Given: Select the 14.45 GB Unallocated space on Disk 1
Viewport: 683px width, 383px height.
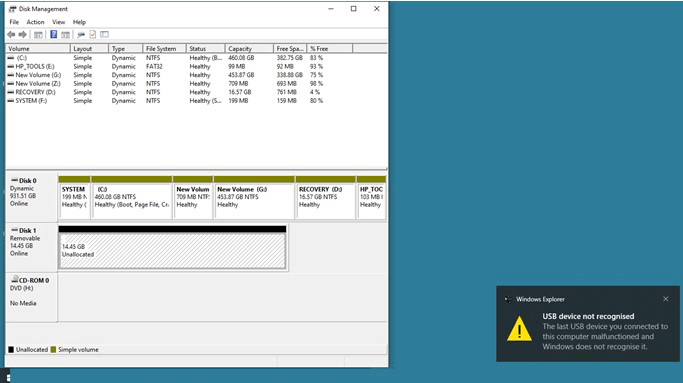Looking at the screenshot, I should [172, 247].
